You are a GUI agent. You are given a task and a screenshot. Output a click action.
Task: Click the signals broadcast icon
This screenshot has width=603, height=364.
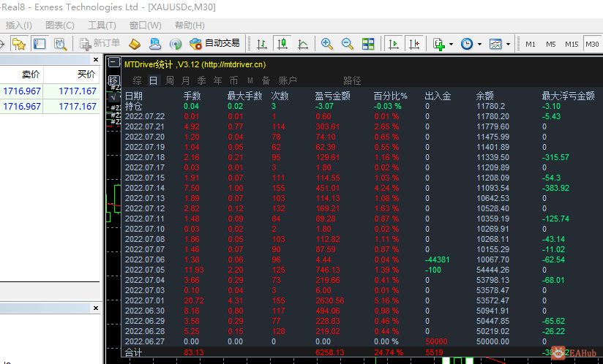[x=176, y=44]
